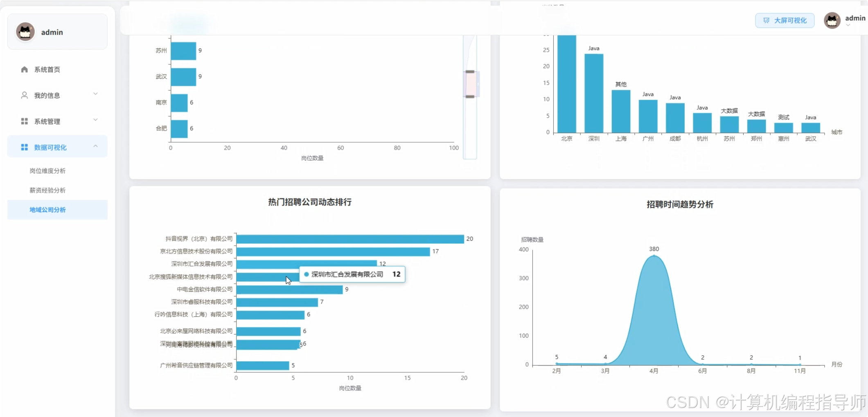Expand the 我的信息 menu chevron
Image resolution: width=868 pixels, height=417 pixels.
pyautogui.click(x=95, y=94)
